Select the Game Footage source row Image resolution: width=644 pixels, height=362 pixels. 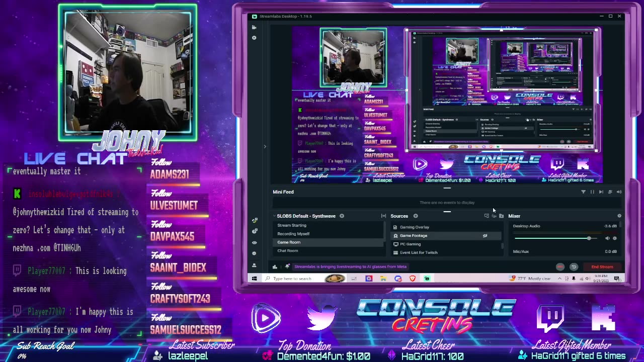coord(446,235)
